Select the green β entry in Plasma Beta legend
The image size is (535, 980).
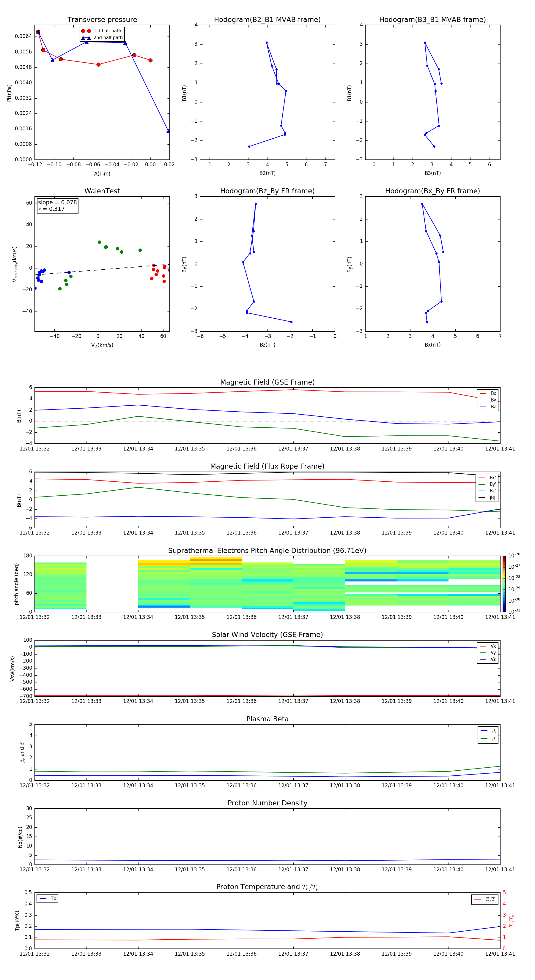click(x=488, y=739)
